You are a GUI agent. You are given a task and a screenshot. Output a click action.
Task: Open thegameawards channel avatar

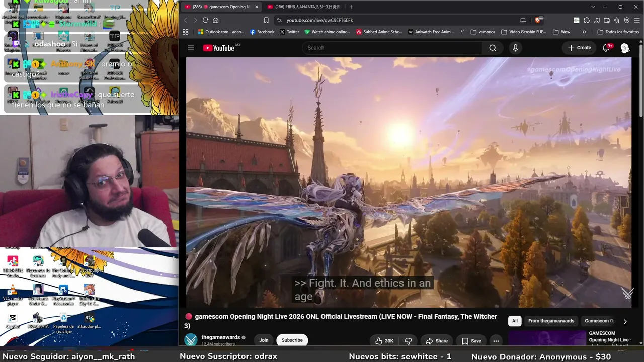[191, 340]
